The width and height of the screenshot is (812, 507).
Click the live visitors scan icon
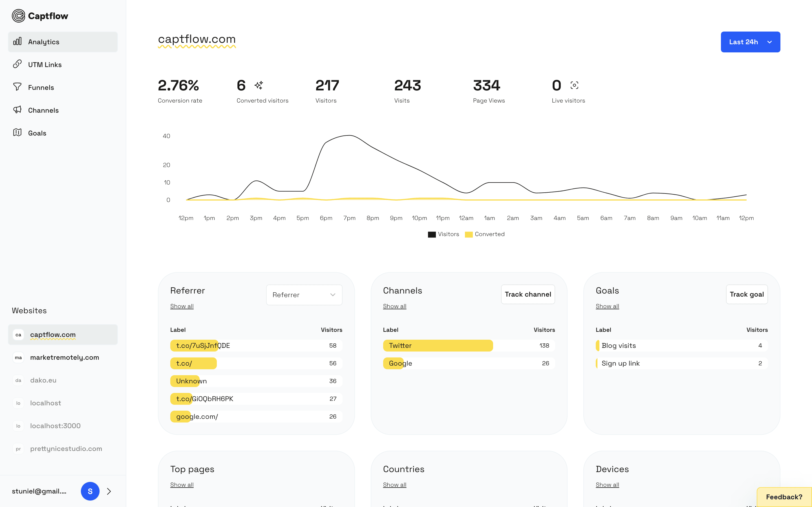[574, 85]
